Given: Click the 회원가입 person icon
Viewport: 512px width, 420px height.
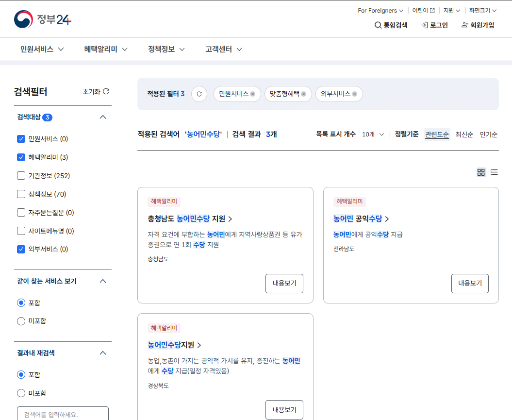Looking at the screenshot, I should coord(464,25).
